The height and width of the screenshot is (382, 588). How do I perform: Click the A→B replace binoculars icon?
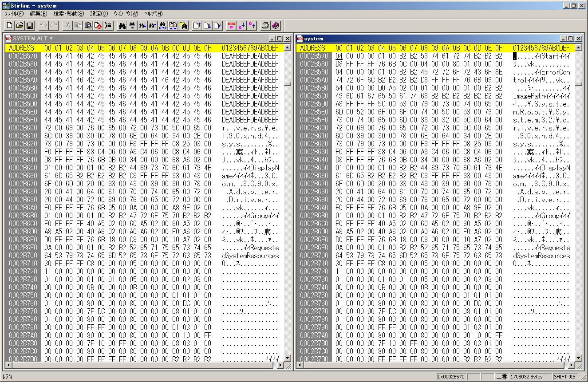163,25
